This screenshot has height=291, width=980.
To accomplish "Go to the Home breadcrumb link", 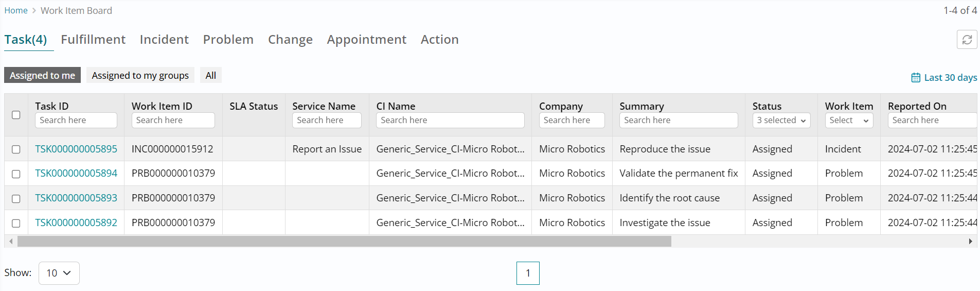I will click(16, 11).
